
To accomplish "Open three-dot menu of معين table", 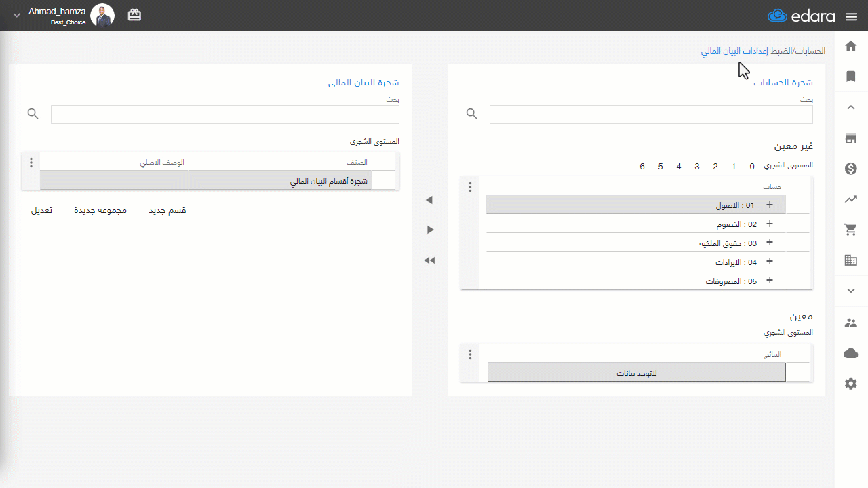I will point(470,354).
